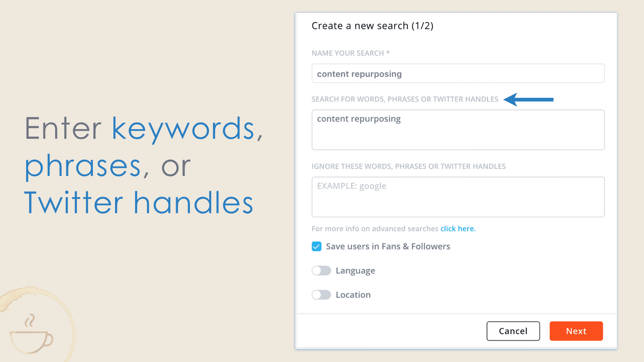Click the SEARCH FOR WORDS label
Viewport: 644px width, 362px height.
tap(405, 99)
